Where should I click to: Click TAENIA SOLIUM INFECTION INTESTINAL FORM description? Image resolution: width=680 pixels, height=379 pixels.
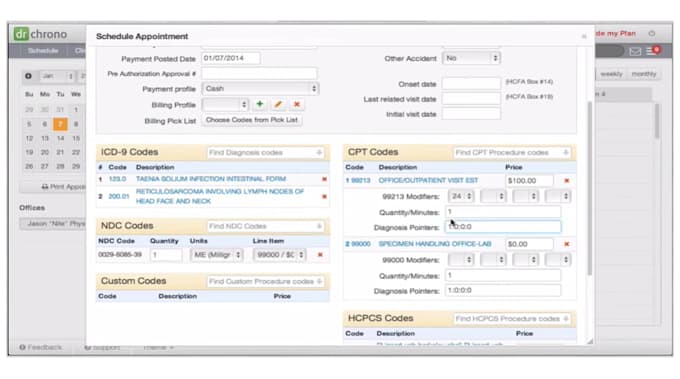click(x=211, y=179)
